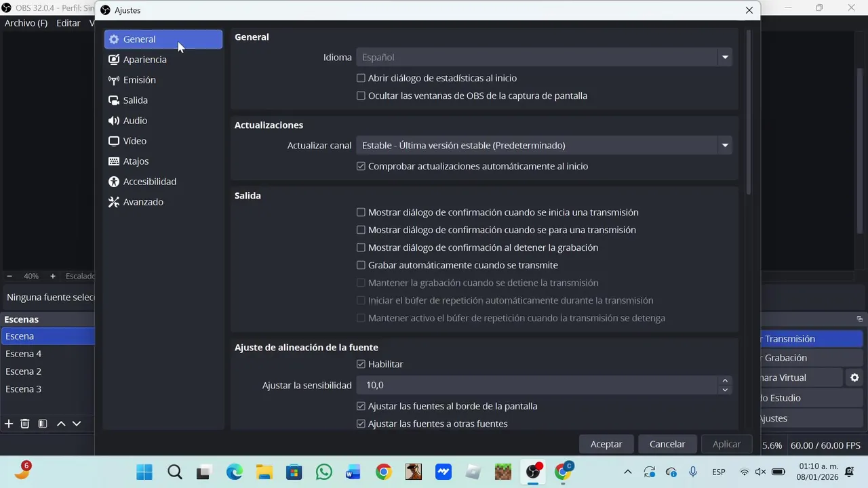Click the settings dialog vertical scrollbar
Viewport: 868px width, 488px height.
click(x=749, y=112)
